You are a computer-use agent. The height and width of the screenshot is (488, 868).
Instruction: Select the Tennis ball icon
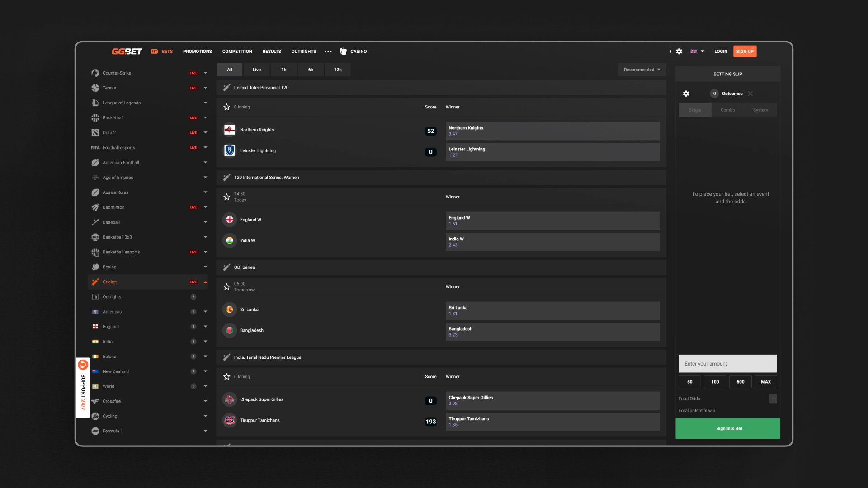click(x=95, y=88)
